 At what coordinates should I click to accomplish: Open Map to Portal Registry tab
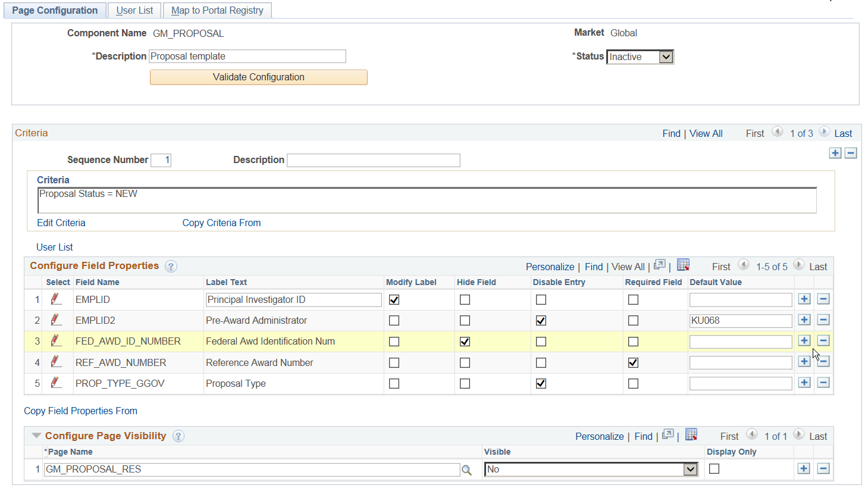pyautogui.click(x=217, y=11)
